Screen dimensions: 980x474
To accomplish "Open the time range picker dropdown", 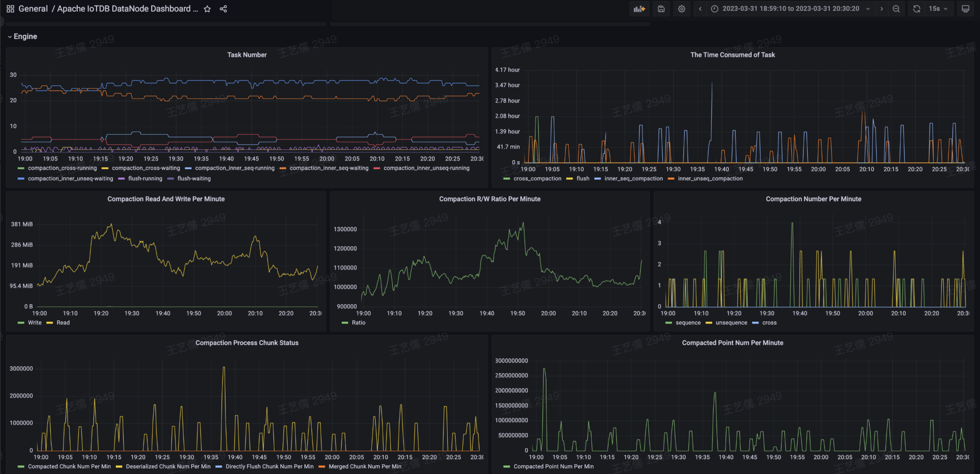I will 790,9.
